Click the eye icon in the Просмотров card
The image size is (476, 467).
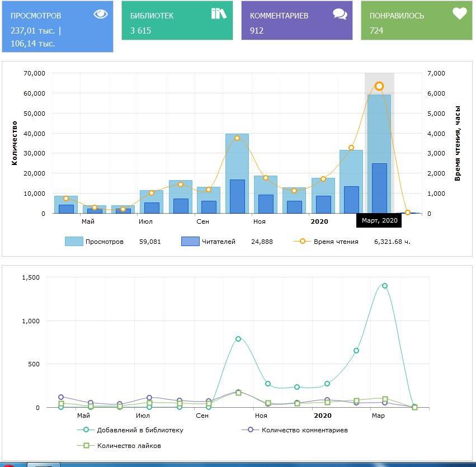click(x=101, y=14)
